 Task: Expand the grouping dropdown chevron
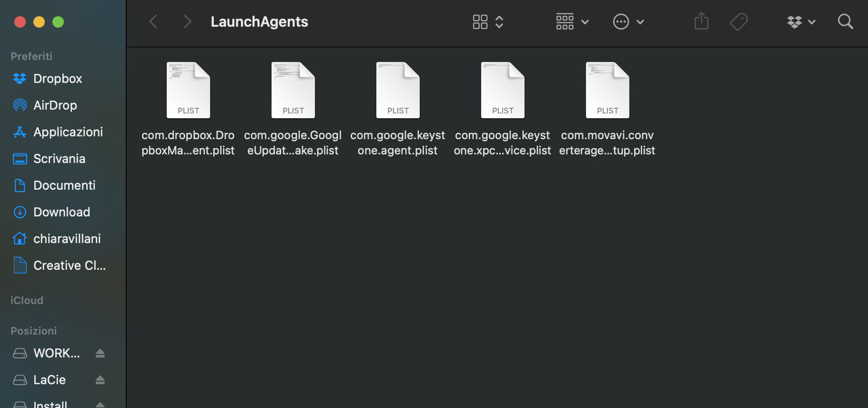pos(585,22)
